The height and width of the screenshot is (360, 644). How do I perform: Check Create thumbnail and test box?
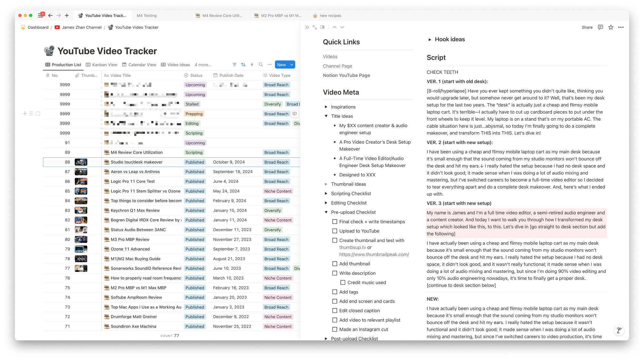point(335,240)
